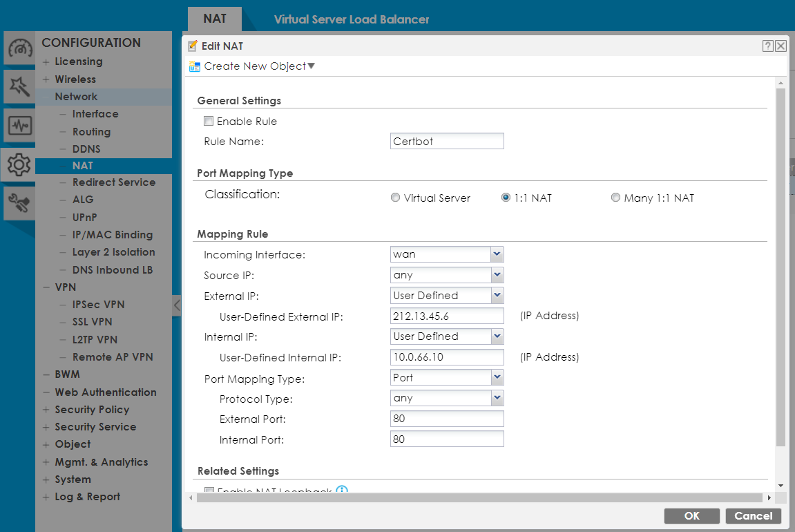This screenshot has height=532, width=795.
Task: Expand the Security Policy tree node
Action: coord(46,410)
